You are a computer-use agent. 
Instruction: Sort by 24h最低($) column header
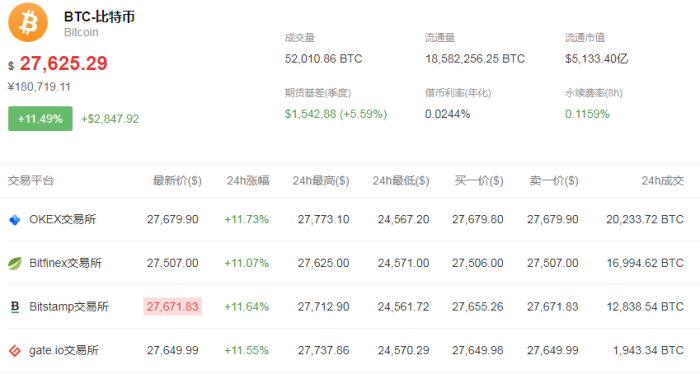tap(401, 181)
